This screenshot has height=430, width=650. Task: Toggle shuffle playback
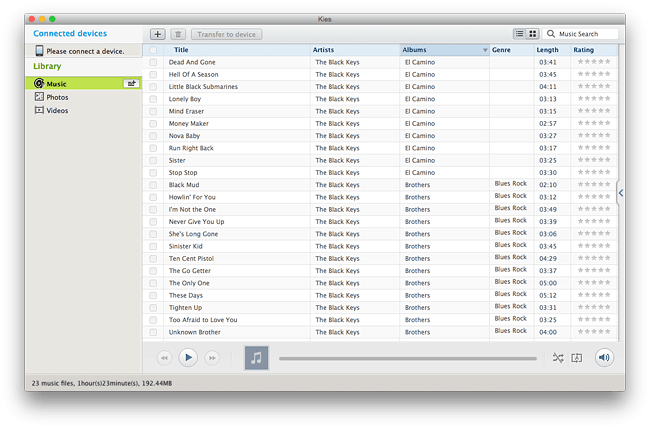pyautogui.click(x=558, y=357)
